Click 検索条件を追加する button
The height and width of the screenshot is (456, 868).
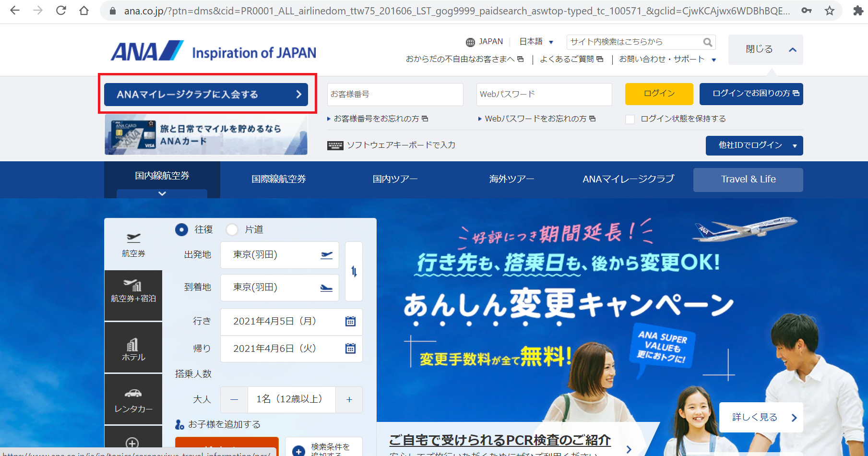[324, 447]
